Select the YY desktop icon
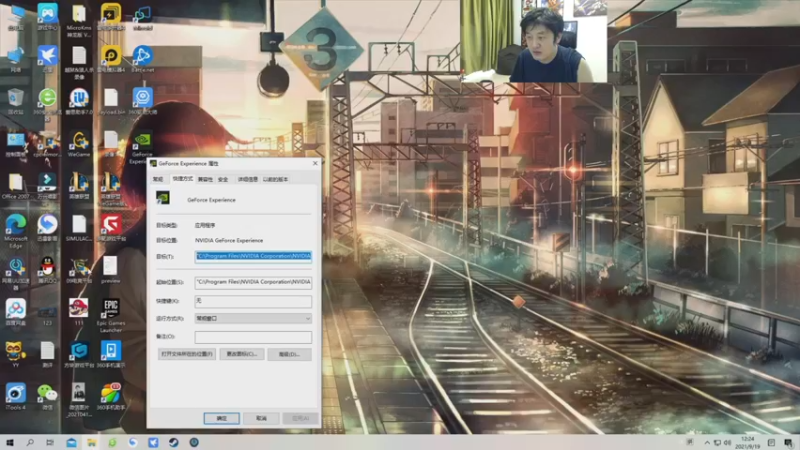Image resolution: width=800 pixels, height=450 pixels. tap(16, 354)
